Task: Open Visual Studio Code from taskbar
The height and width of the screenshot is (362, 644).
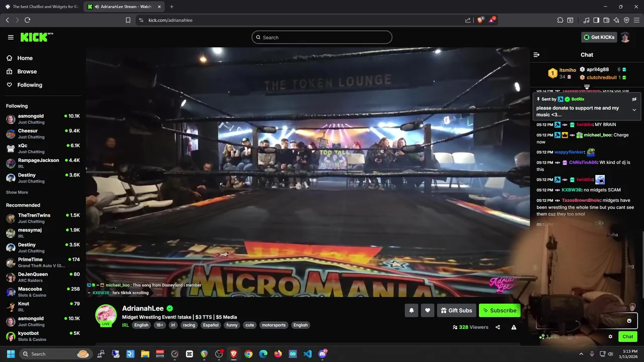Action: (x=307, y=354)
